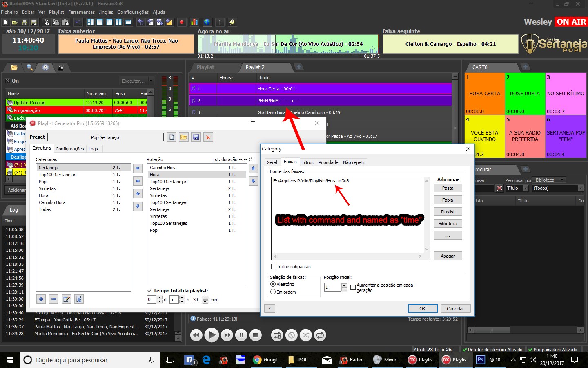The width and height of the screenshot is (588, 368).
Task: Open the Biblioteca 'Pesquisar por' dropdown
Action: point(562,180)
